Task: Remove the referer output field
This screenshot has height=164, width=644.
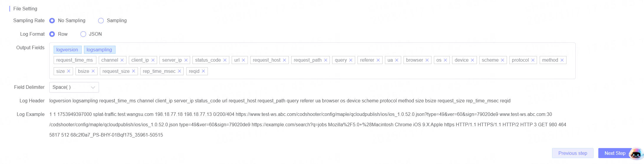Action: 378,60
